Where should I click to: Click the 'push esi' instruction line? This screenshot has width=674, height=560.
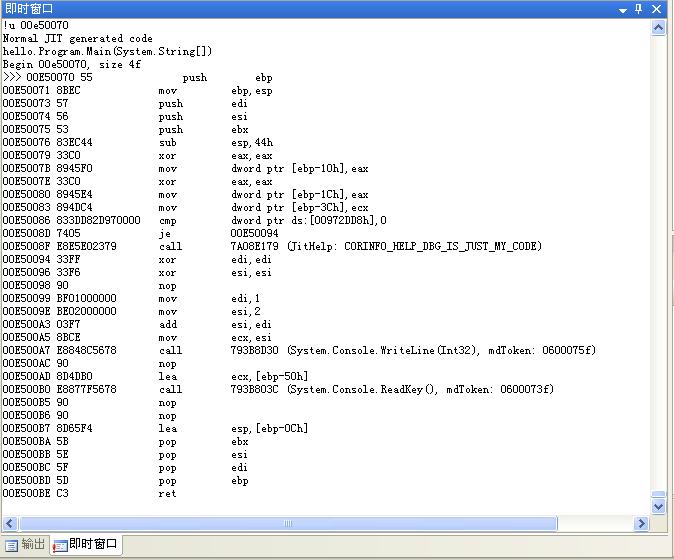[125, 116]
